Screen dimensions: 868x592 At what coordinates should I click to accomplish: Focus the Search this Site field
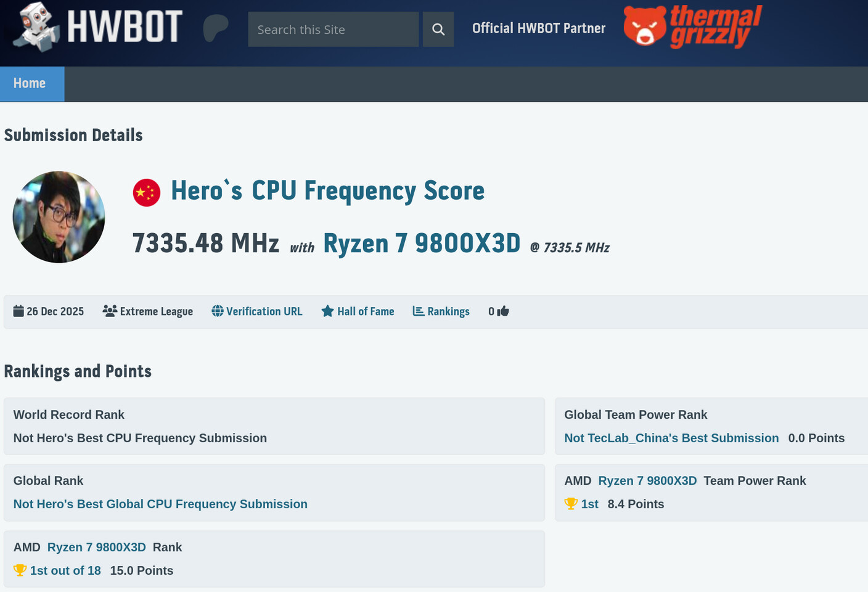(333, 30)
